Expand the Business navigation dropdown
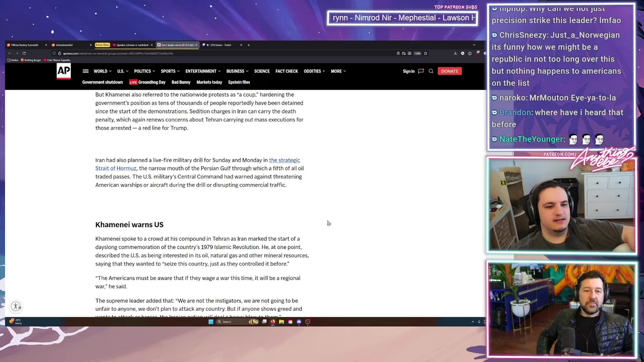Viewport: 644px width, 362px height. (237, 71)
